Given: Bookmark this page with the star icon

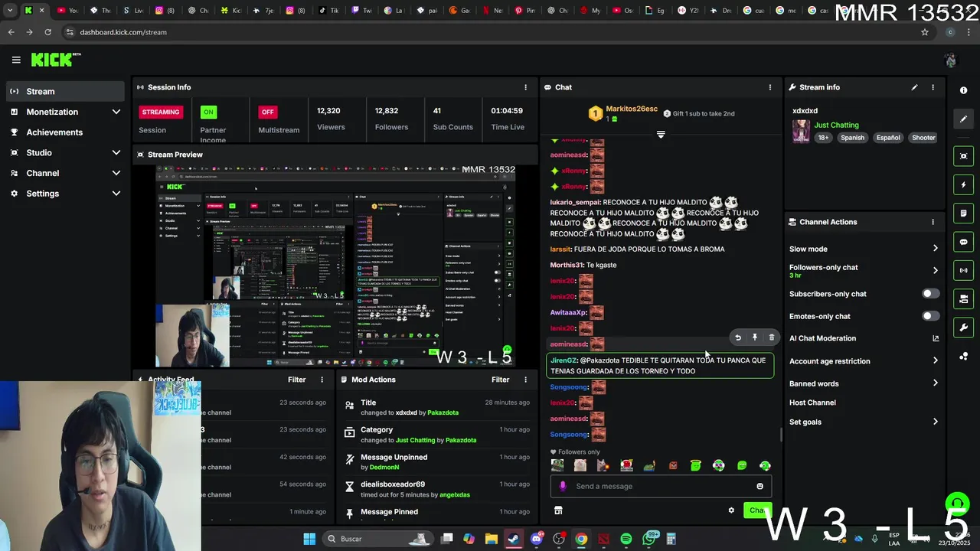Looking at the screenshot, I should 925,32.
